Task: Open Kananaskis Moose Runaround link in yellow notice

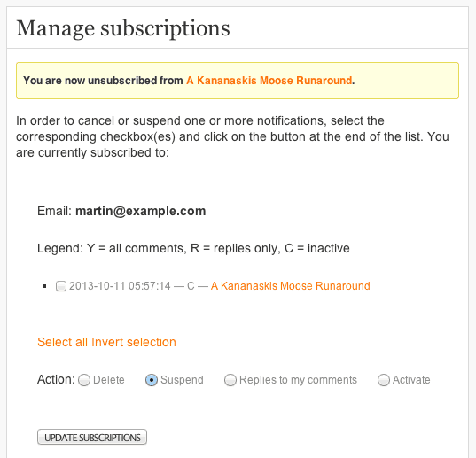Action: click(269, 81)
